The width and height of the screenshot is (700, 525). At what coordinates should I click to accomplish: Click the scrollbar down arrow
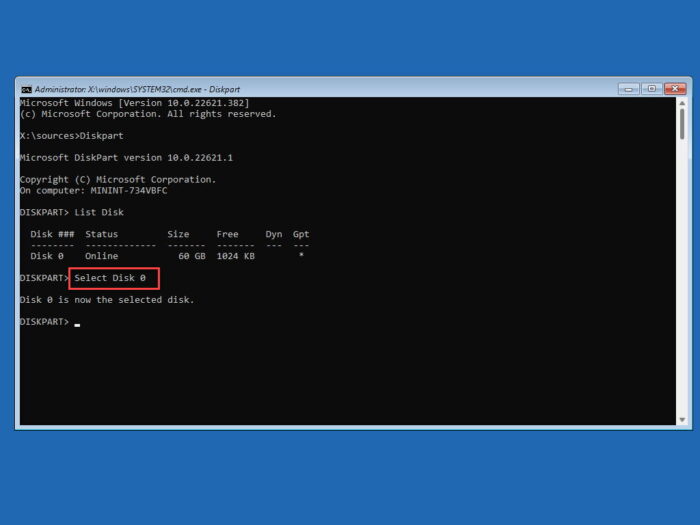(x=682, y=420)
